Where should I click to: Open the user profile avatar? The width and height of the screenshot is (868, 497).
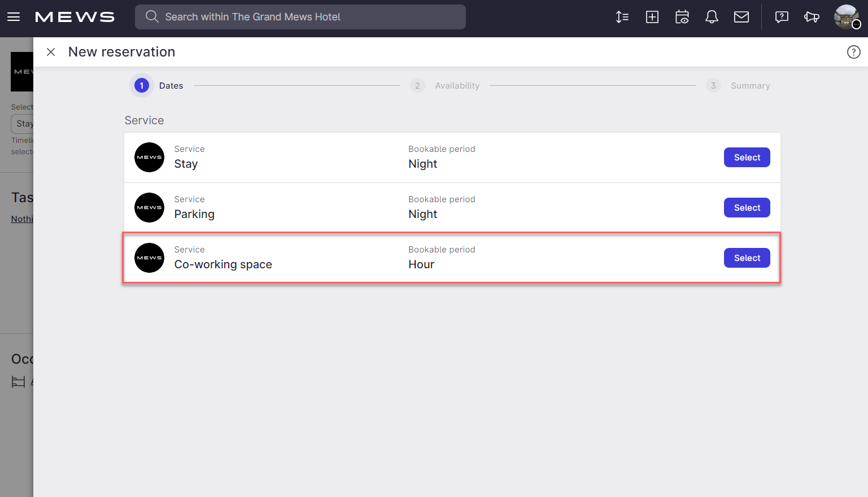point(847,17)
